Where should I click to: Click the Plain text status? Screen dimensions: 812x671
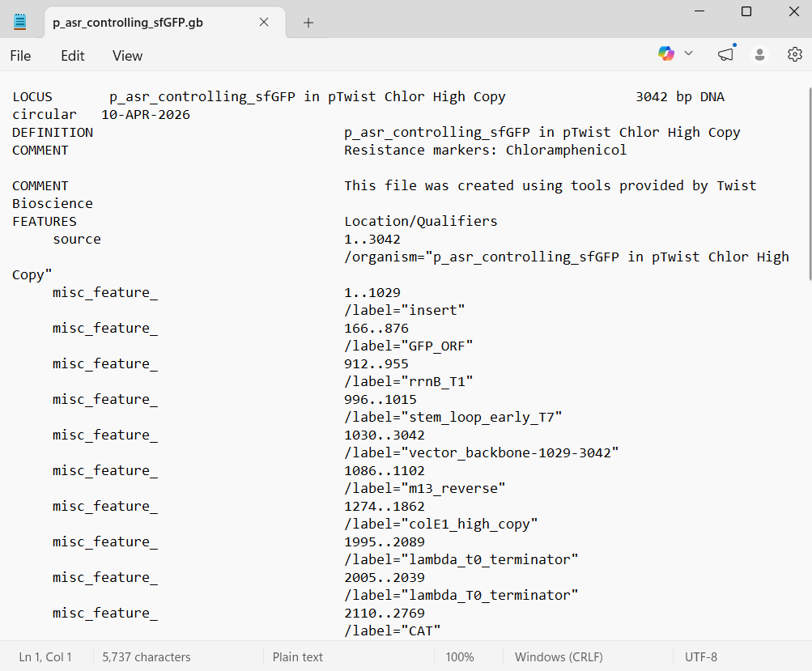pos(298,657)
